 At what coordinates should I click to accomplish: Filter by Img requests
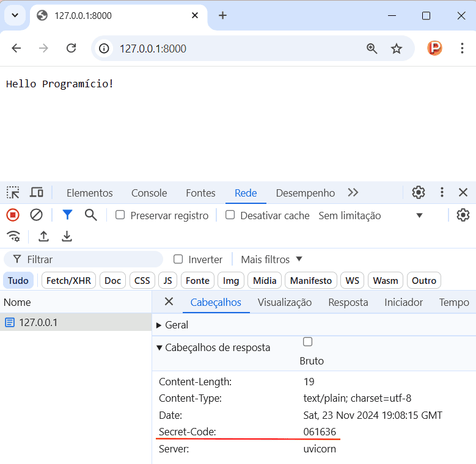click(231, 280)
